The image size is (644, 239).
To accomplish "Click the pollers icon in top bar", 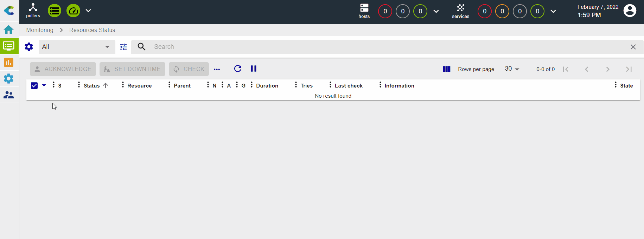I will 33,11.
